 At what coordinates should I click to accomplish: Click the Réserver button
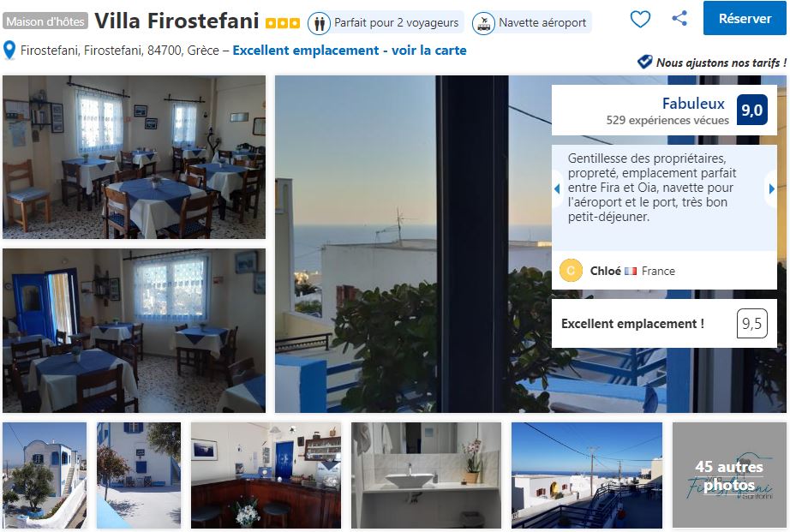(x=745, y=18)
